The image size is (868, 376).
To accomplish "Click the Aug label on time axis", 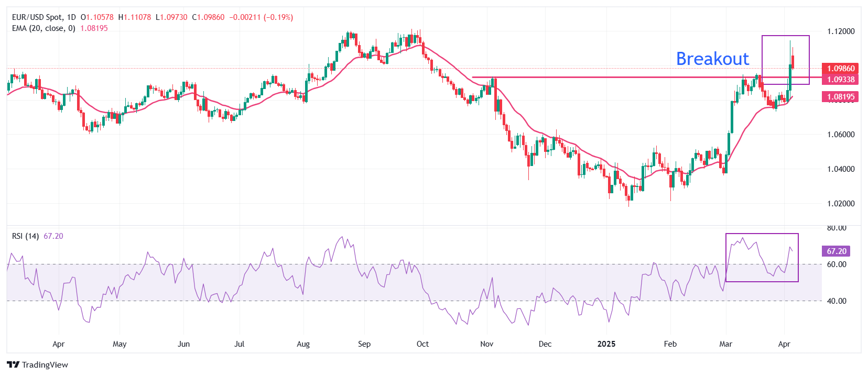I will point(303,344).
